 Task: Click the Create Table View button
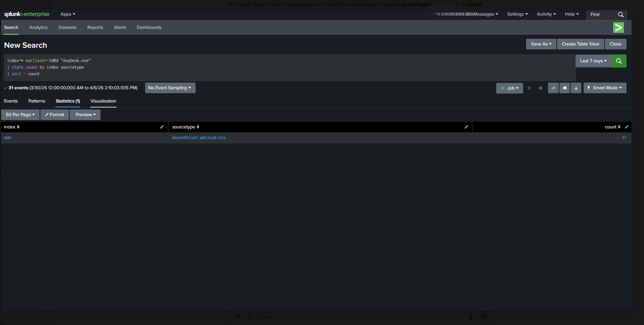[x=580, y=44]
